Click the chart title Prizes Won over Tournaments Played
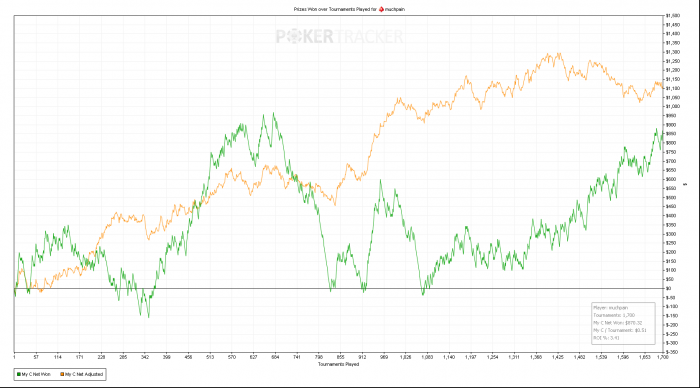Screen dimensions: 700x388 tap(335, 9)
